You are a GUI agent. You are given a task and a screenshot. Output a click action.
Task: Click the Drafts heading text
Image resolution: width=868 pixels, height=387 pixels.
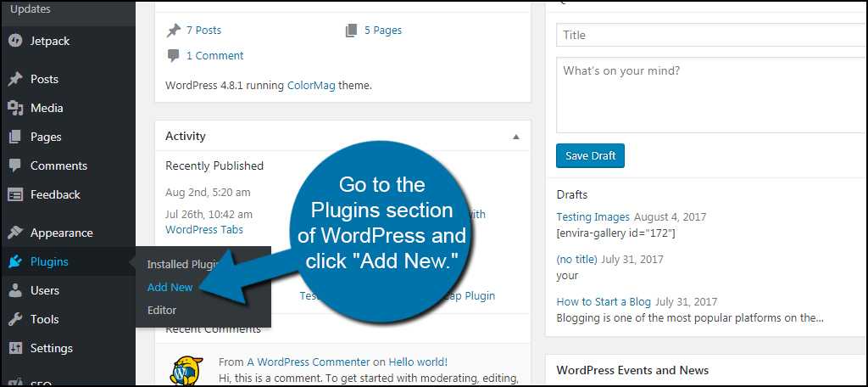572,194
